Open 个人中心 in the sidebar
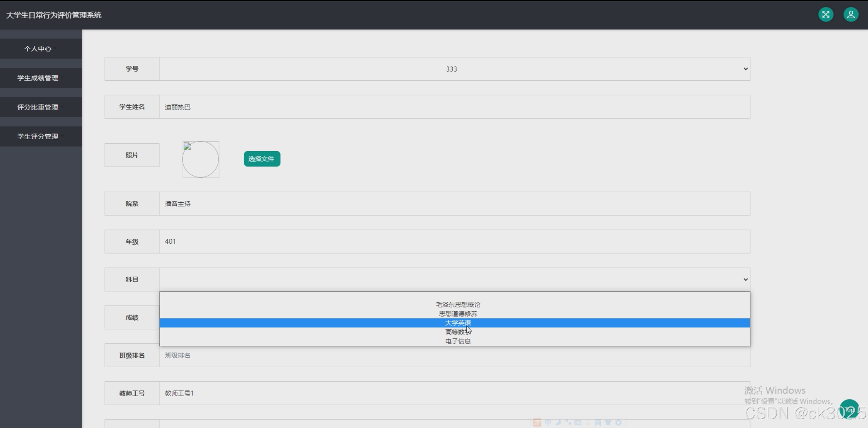 [x=38, y=49]
